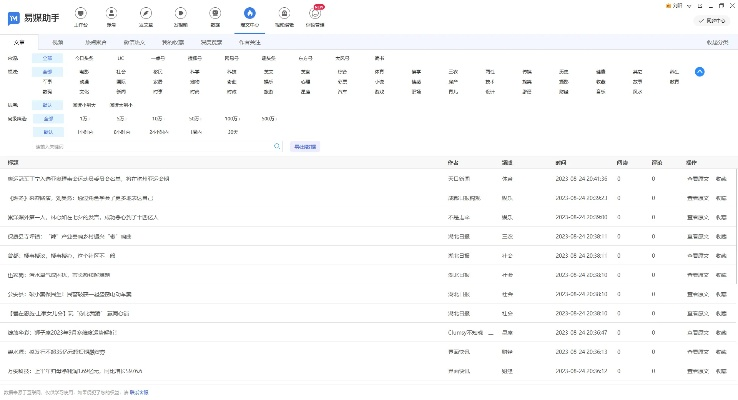738x400 pixels.
Task: Switch to the 文章 tab
Action: [19, 43]
